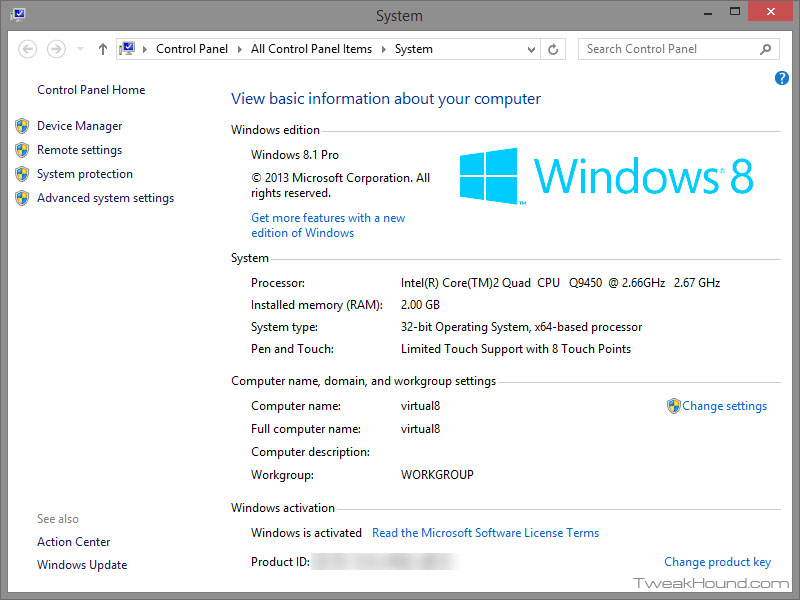
Task: Read the Microsoft Software License Terms
Action: pos(485,533)
